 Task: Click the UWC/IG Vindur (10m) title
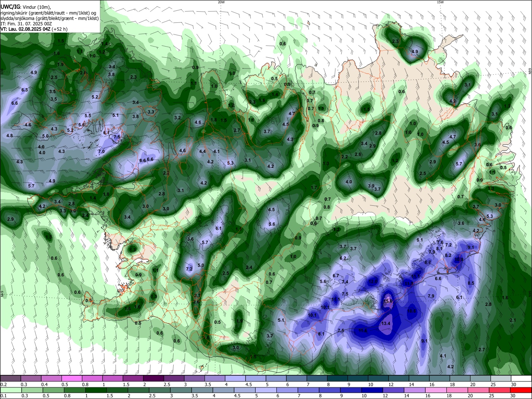(25, 7)
